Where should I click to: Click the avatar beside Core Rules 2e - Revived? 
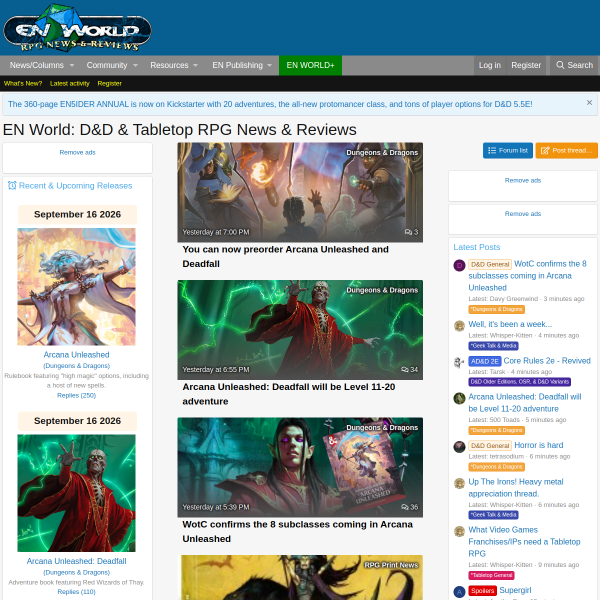pyautogui.click(x=459, y=362)
